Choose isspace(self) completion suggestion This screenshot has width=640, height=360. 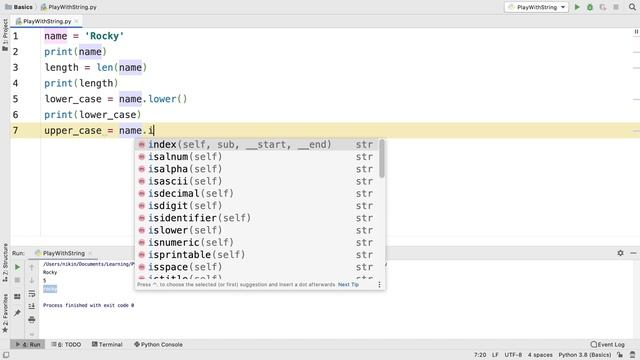[257, 267]
